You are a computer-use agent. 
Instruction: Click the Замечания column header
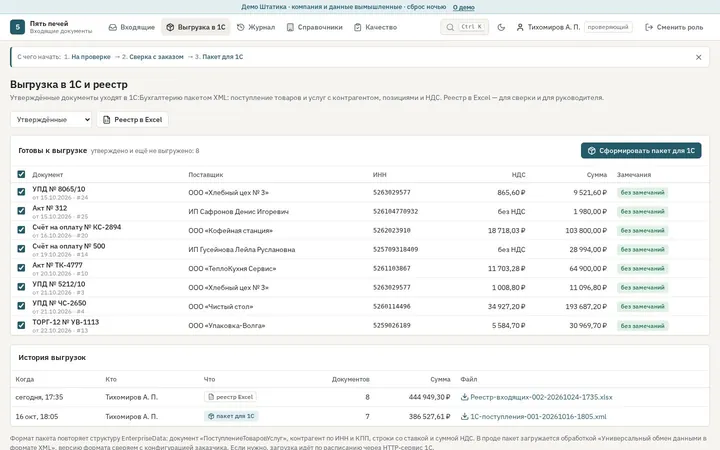point(634,175)
